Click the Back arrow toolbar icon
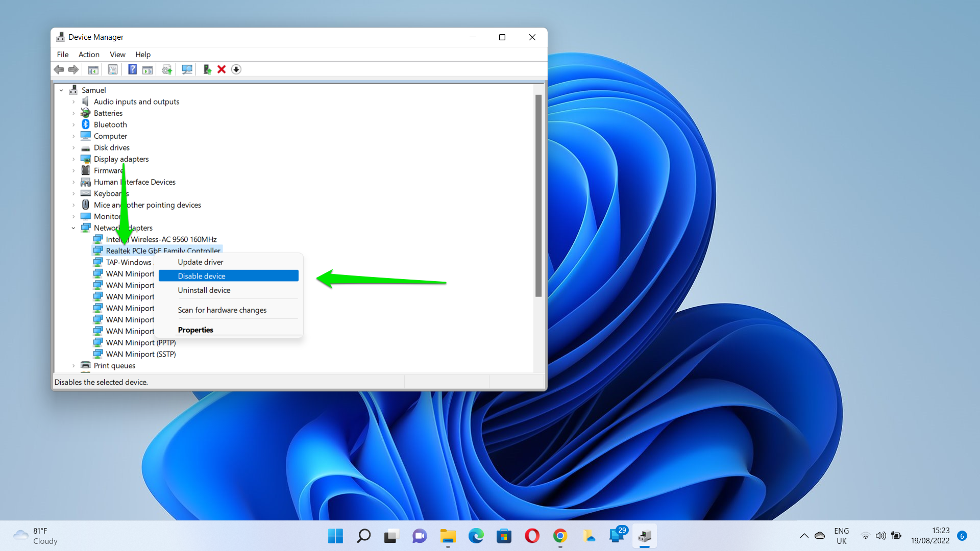 pos(59,69)
